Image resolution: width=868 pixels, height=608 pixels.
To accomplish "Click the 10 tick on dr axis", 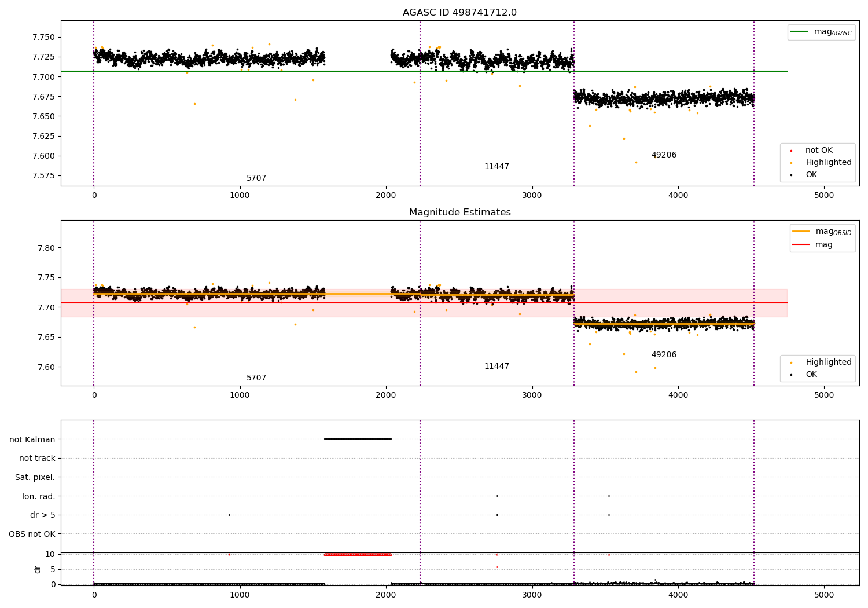I will [50, 554].
